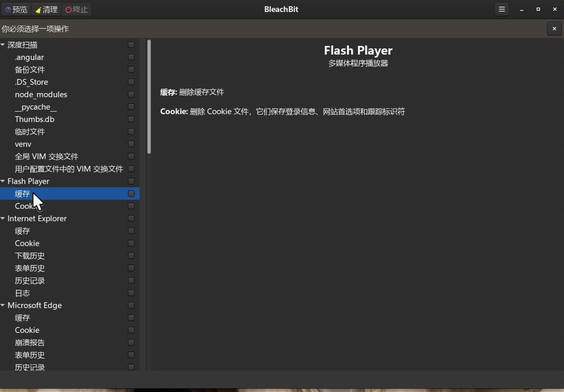This screenshot has height=392, width=564.
Task: Check the highlighted Flash Player 缓存 checkbox
Action: pos(131,194)
